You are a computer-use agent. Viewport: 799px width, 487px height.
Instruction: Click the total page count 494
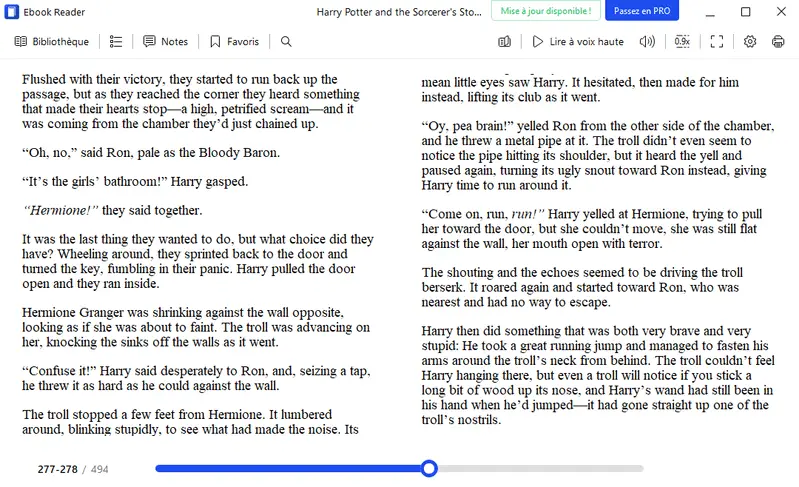(99, 469)
